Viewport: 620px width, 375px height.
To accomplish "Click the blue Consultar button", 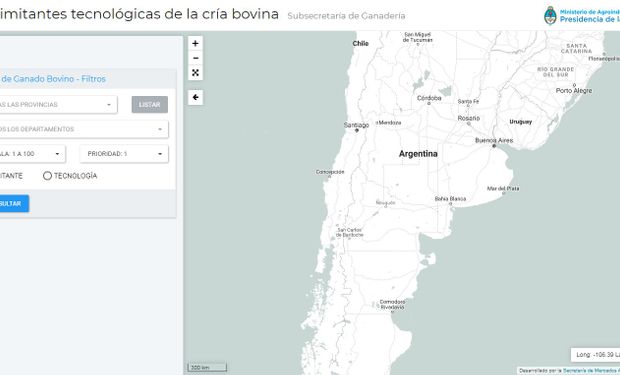I will [13, 203].
